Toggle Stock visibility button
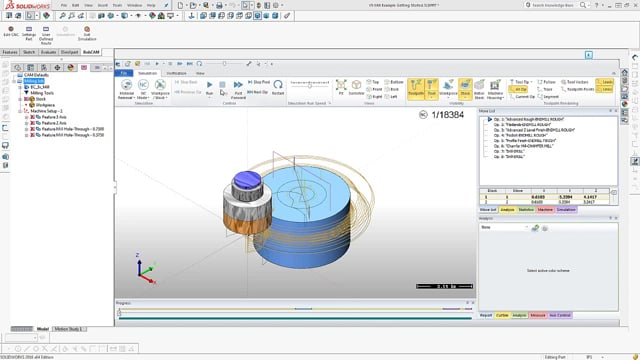 [x=465, y=89]
